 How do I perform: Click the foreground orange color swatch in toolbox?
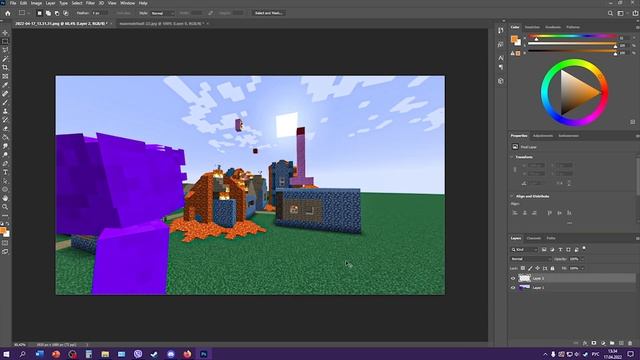(3, 231)
